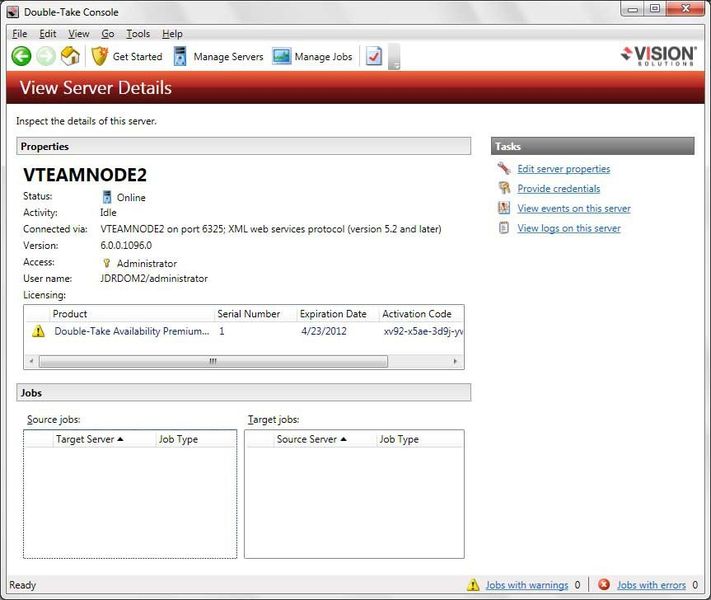Viewport: 711px width, 600px height.
Task: Click the JDRDOM2/administrator user name value
Action: point(154,278)
